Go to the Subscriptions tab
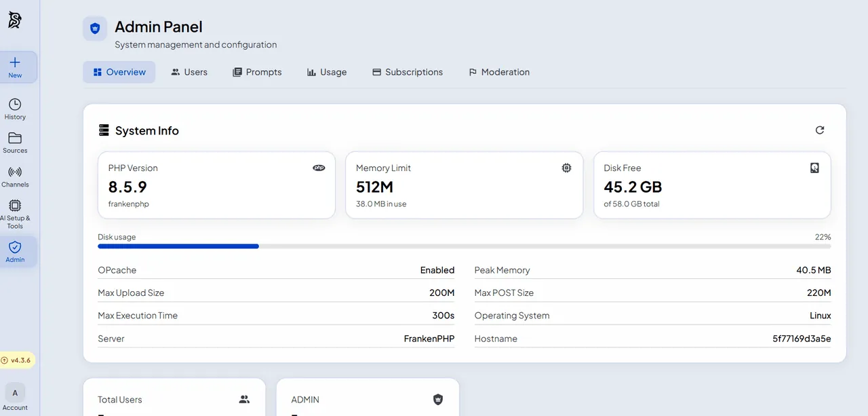The image size is (868, 416). coord(408,72)
